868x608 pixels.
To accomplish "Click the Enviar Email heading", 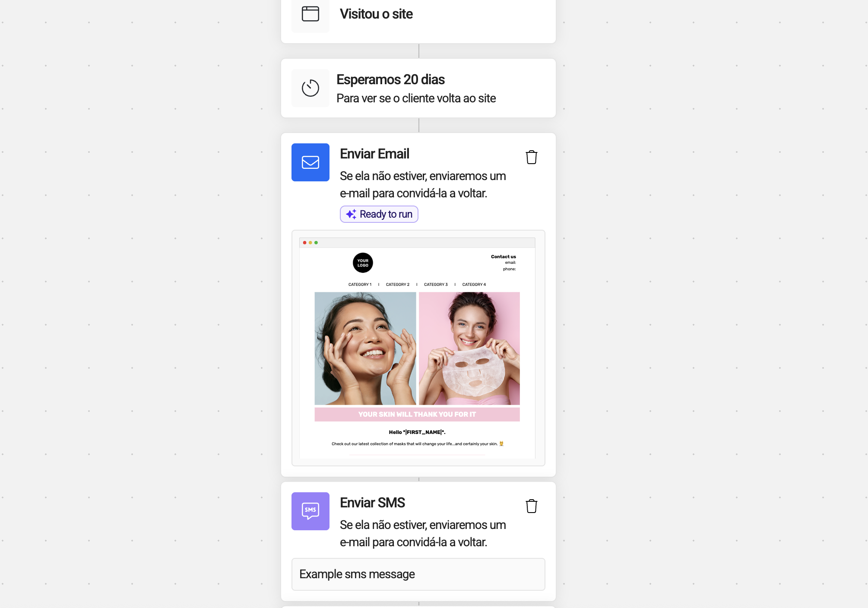I will point(374,154).
